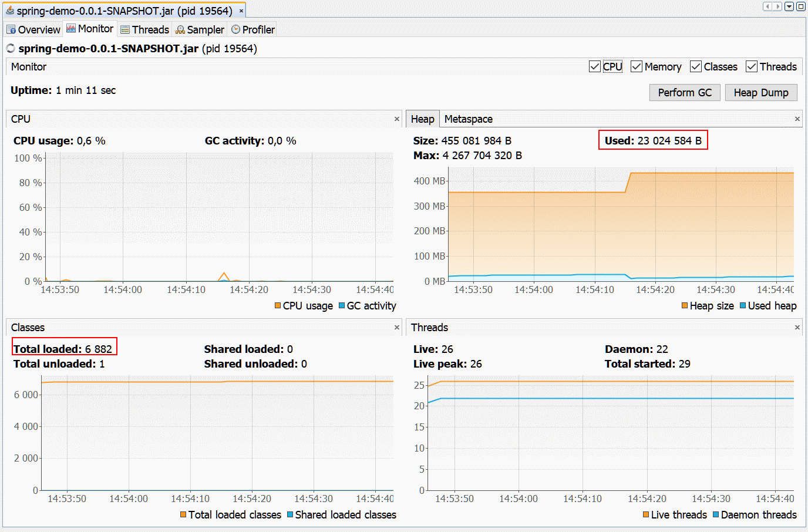Image resolution: width=808 pixels, height=532 pixels.
Task: Click the Used heap blue legend swatch
Action: click(x=743, y=306)
